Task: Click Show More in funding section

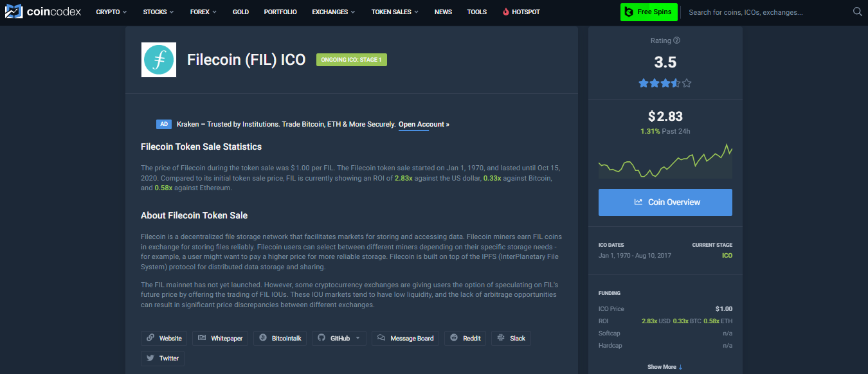Action: (x=665, y=367)
